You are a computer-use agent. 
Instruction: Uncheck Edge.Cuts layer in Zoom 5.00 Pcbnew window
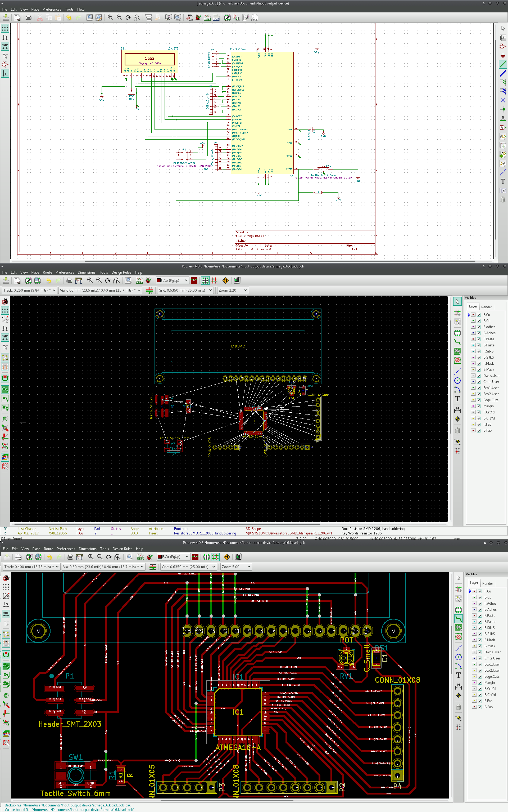[x=480, y=676]
